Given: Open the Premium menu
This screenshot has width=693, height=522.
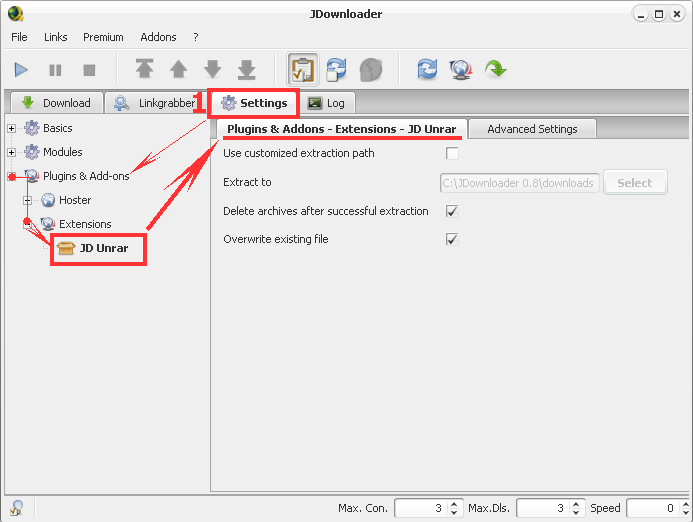Looking at the screenshot, I should click(103, 37).
